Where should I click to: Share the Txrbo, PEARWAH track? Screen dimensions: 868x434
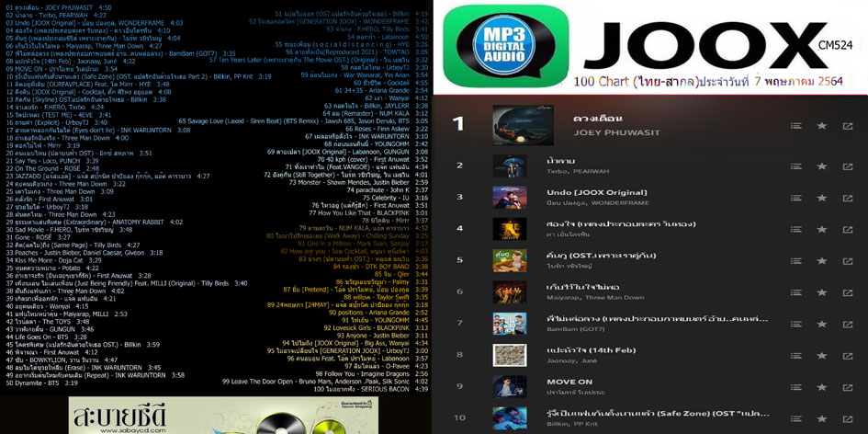coord(848,166)
